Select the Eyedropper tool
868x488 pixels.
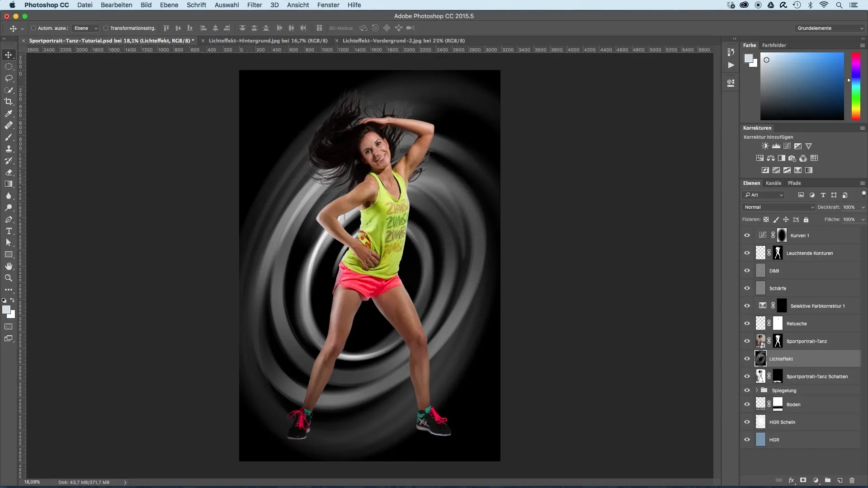9,113
